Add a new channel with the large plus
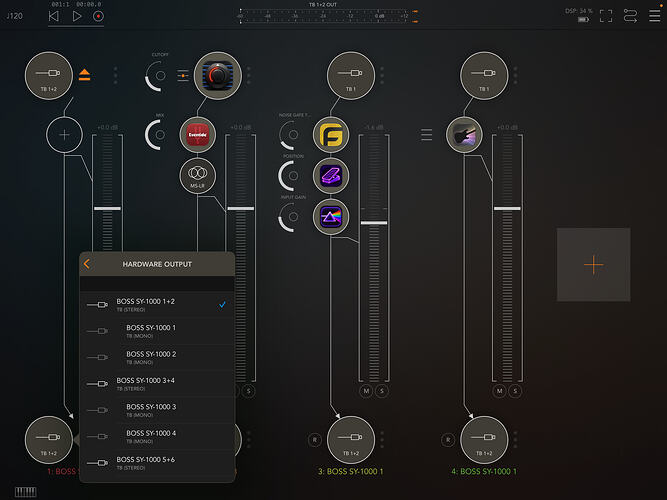The image size is (667, 500). point(593,265)
